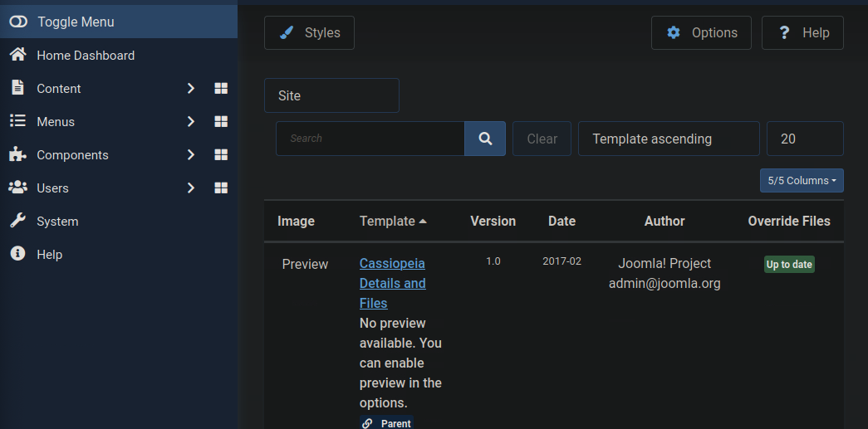Screen dimensions: 868x429
Task: Expand the Menus submenu arrow
Action: [x=190, y=122]
